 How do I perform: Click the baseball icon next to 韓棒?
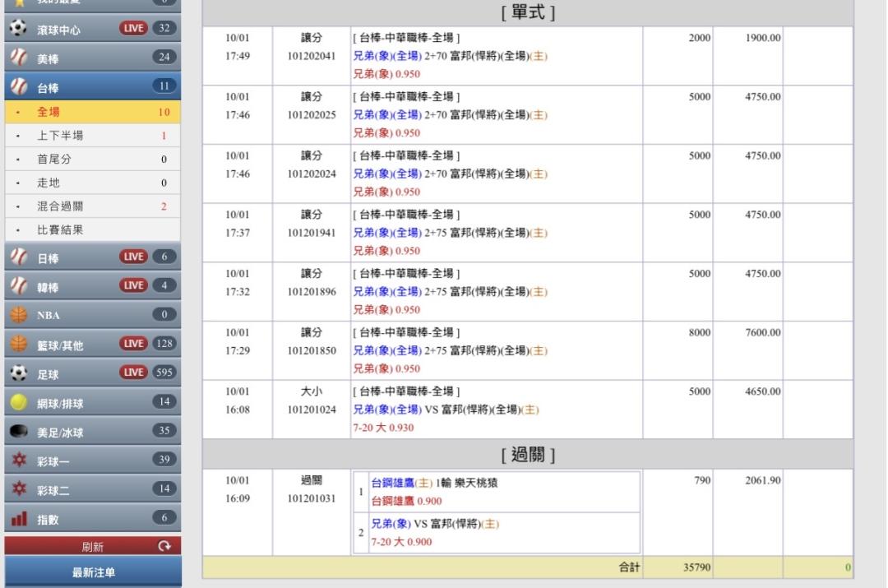pyautogui.click(x=17, y=286)
